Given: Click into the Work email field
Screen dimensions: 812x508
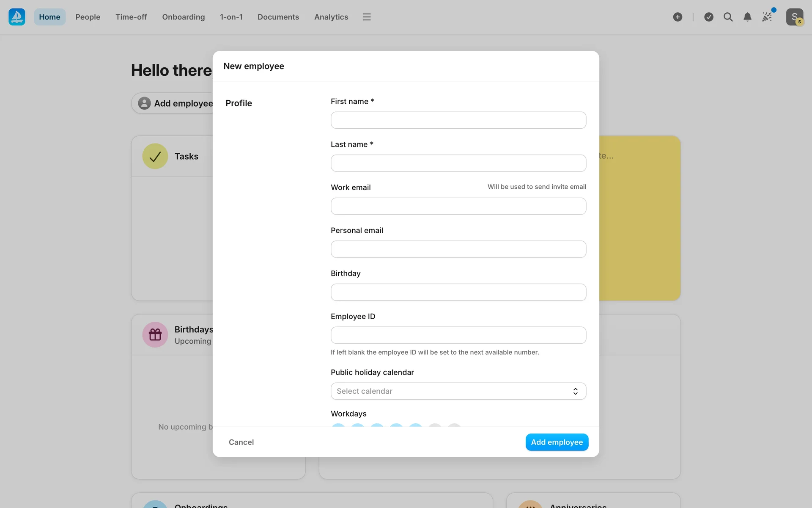Looking at the screenshot, I should point(458,206).
